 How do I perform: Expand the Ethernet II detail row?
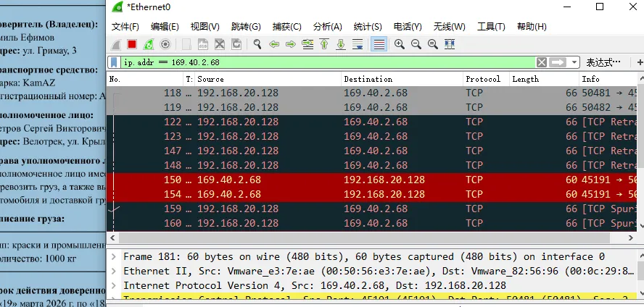click(114, 272)
